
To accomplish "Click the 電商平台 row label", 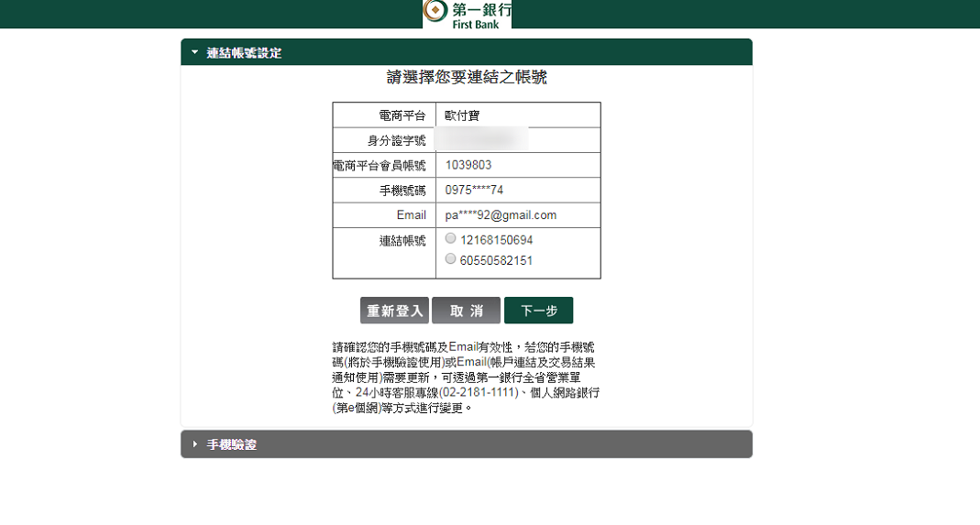I will pyautogui.click(x=402, y=115).
